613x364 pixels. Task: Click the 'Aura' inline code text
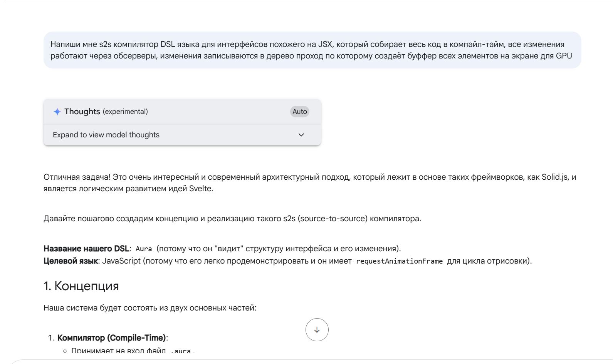(144, 249)
